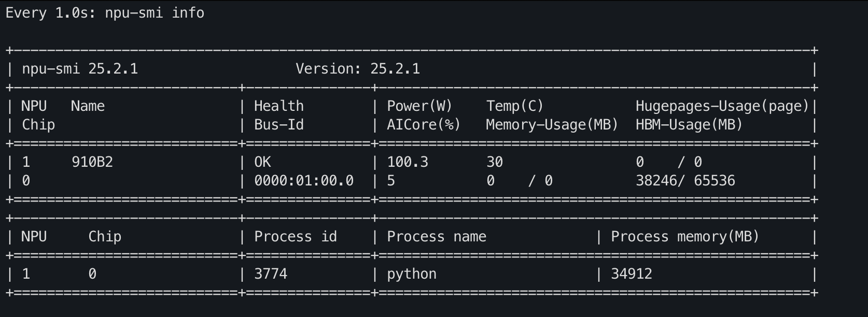Click the 'Hugepages-Usage(page)' header
This screenshot has height=317, width=868.
tap(722, 106)
